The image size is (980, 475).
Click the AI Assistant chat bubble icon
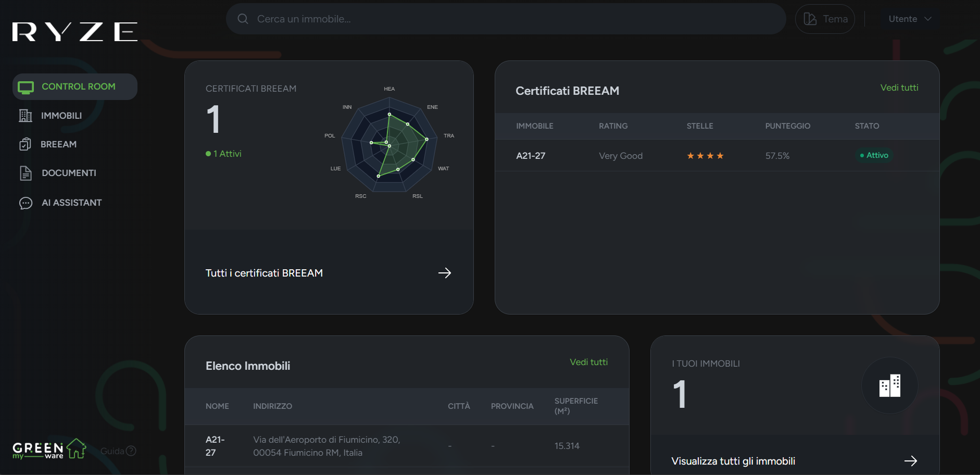click(26, 203)
